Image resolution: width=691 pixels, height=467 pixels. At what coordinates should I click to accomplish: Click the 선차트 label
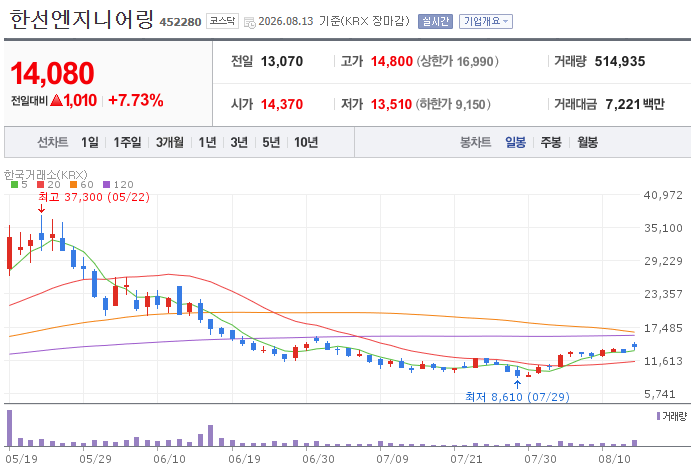click(x=52, y=142)
